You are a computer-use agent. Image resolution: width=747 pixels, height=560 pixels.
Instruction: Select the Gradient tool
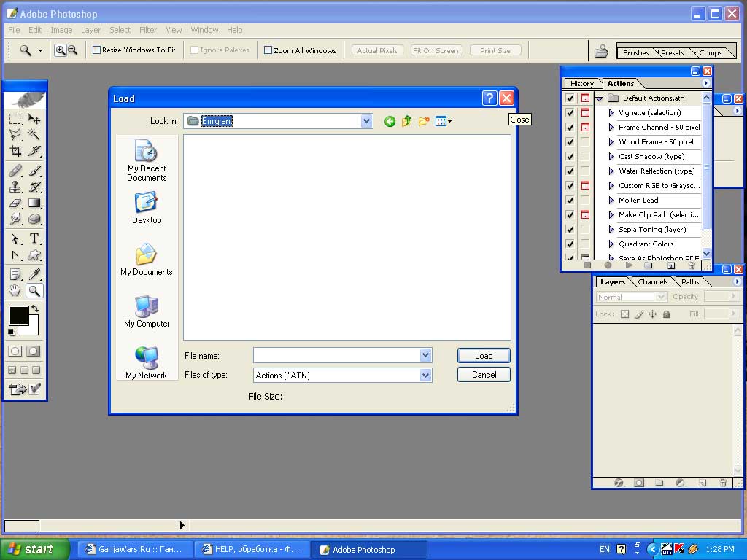click(34, 203)
